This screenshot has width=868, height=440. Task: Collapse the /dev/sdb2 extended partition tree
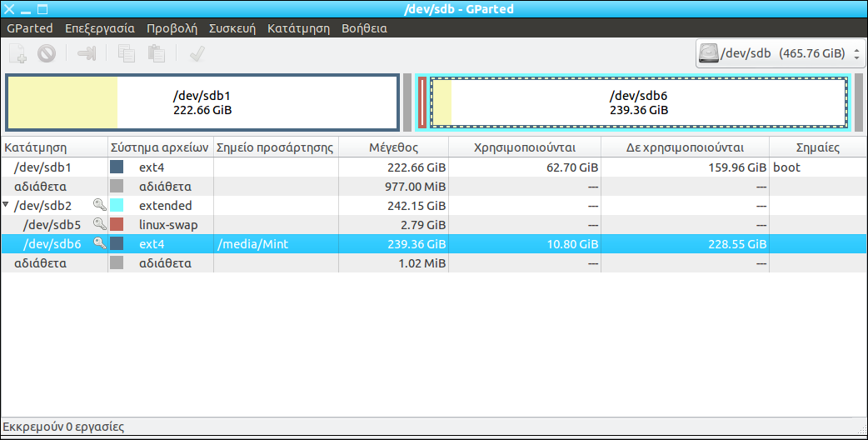(7, 205)
